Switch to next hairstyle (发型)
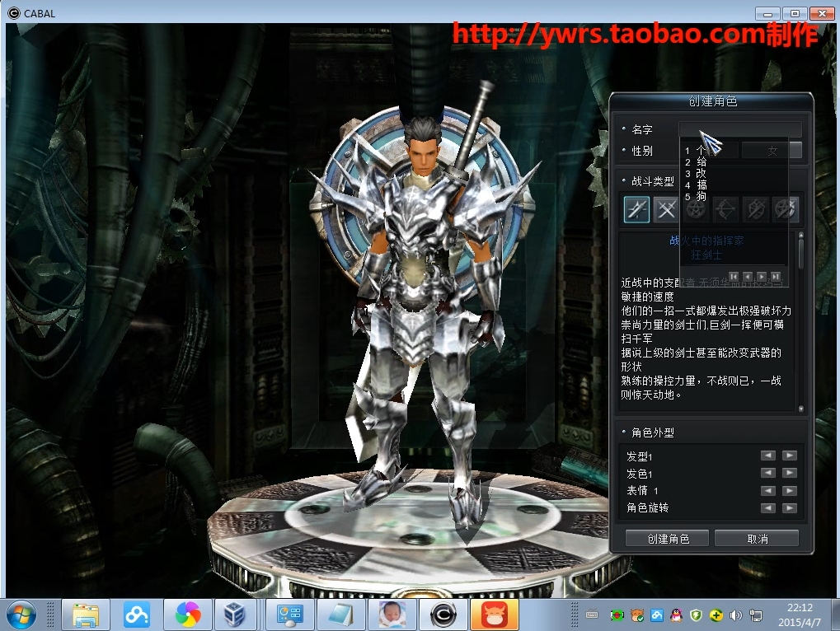The height and width of the screenshot is (631, 840). (789, 456)
